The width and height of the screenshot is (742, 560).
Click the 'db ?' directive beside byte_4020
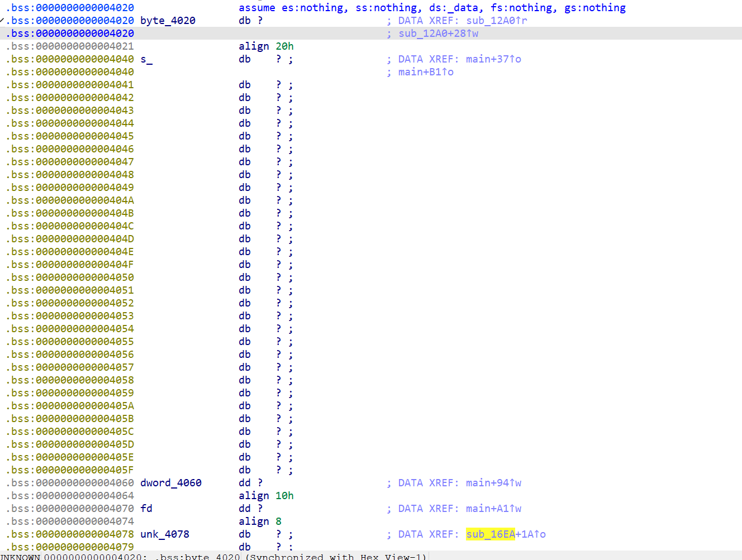coord(250,21)
